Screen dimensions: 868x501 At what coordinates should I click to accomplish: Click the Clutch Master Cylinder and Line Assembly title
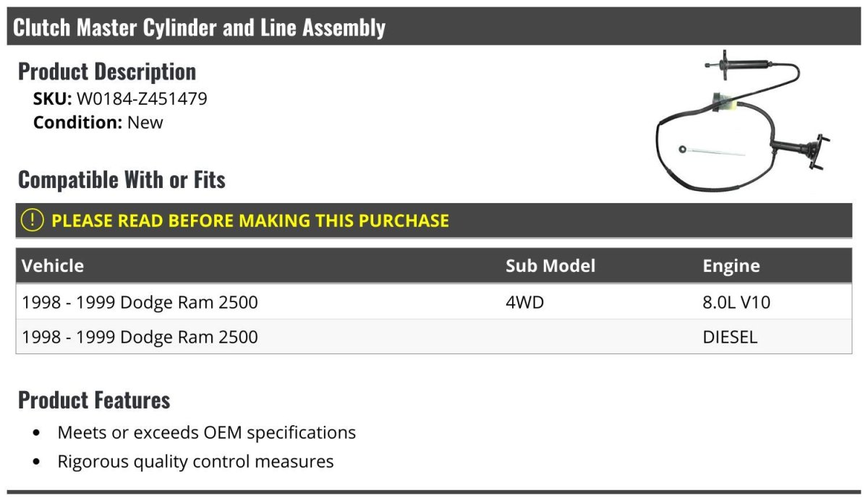[200, 27]
